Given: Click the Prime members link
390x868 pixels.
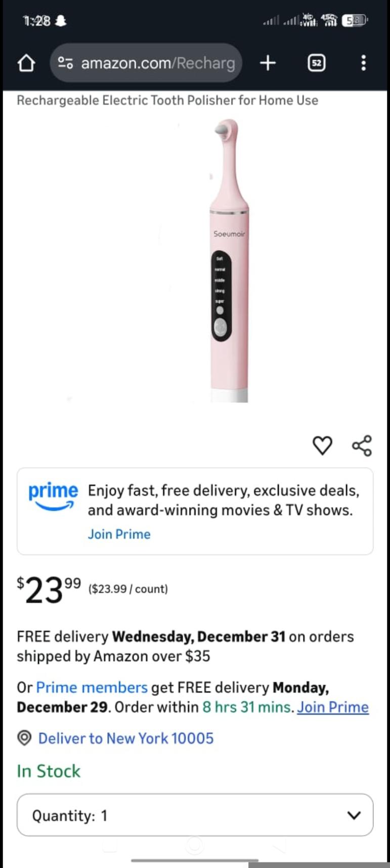Looking at the screenshot, I should (92, 687).
